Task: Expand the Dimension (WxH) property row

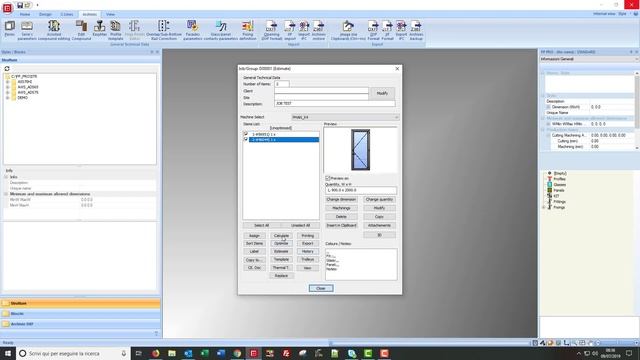Action: coord(549,107)
